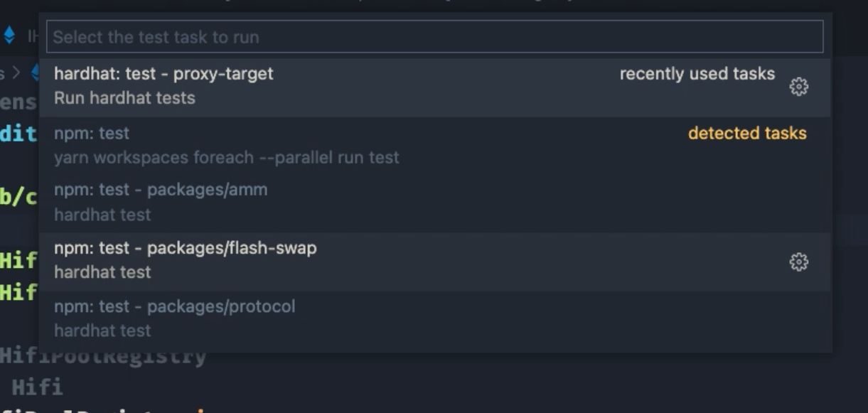Click the Ethereum file icon in the breadcrumb

[x=35, y=73]
